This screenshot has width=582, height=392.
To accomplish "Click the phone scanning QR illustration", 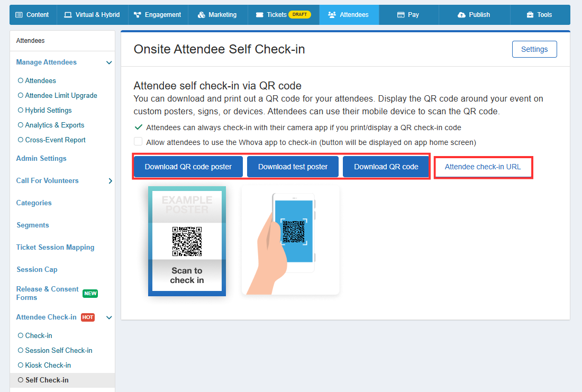I will (290, 241).
